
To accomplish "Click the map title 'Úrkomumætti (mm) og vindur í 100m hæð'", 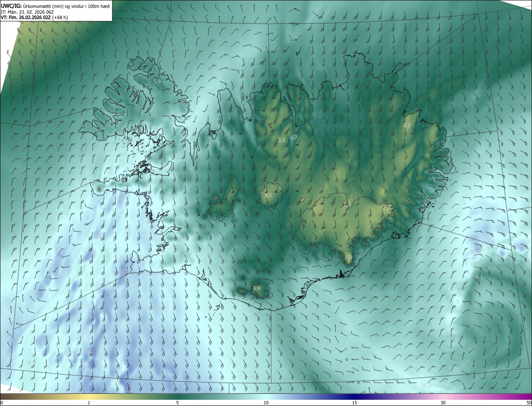I will coord(66,6).
